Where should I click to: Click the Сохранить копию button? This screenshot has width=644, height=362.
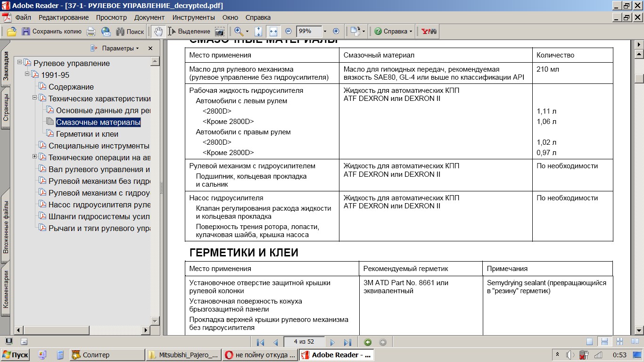coord(52,32)
